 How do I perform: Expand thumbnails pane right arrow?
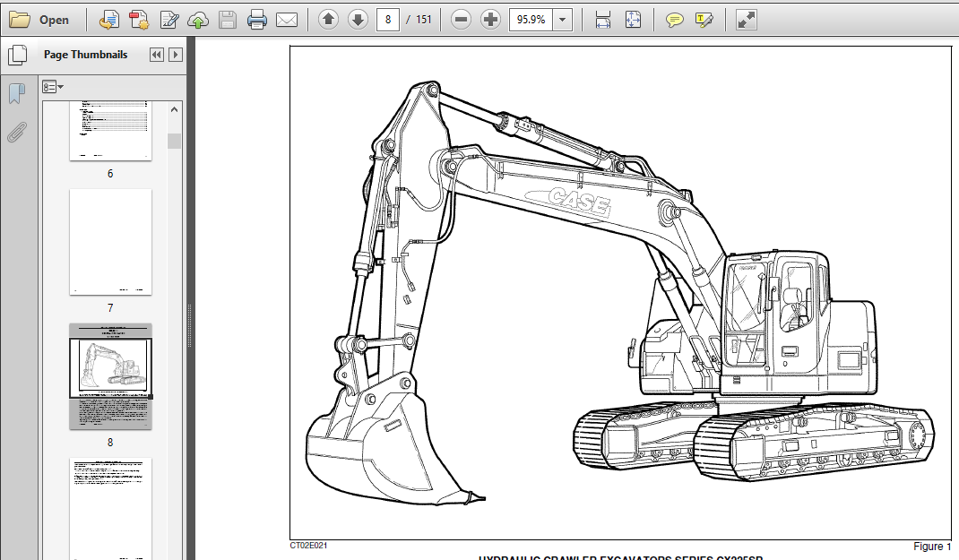tap(176, 55)
